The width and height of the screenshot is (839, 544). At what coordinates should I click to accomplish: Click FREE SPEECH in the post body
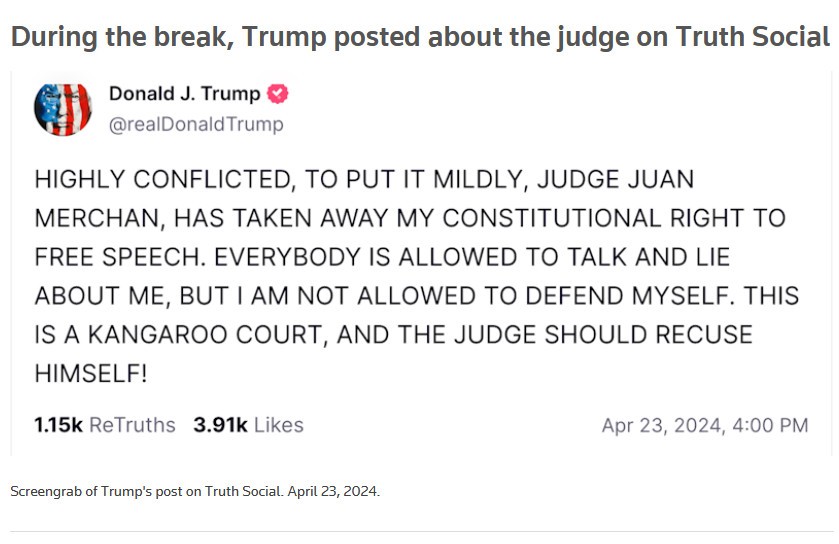point(117,257)
